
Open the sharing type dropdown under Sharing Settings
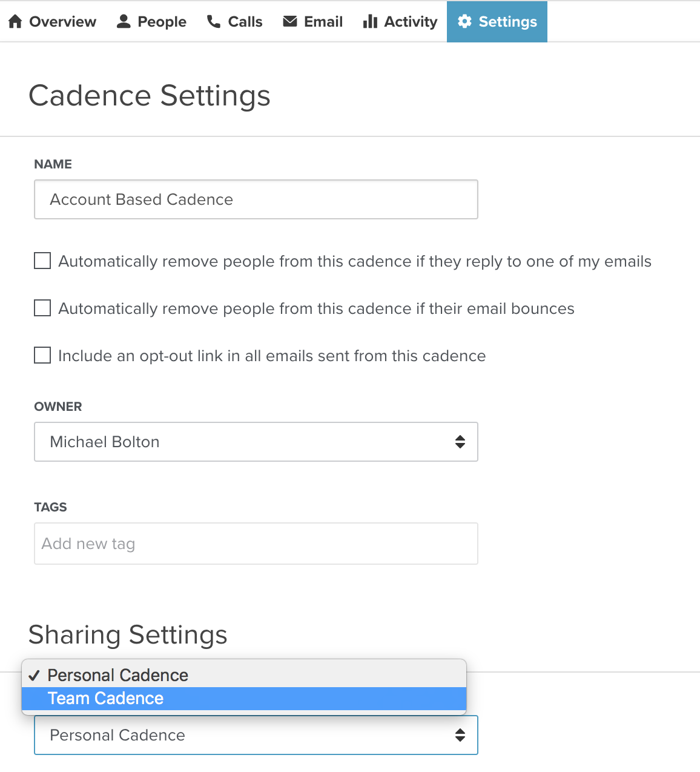(256, 735)
